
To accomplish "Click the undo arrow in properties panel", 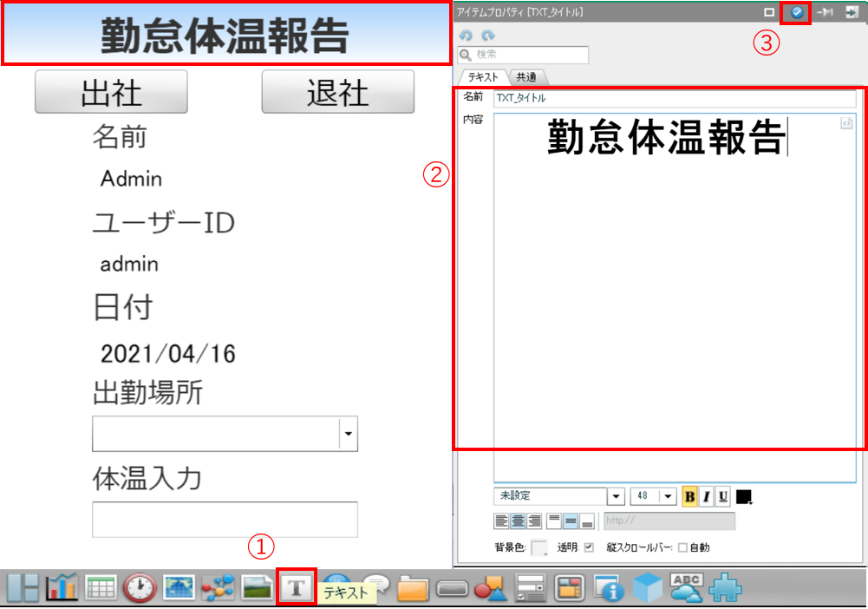I will (465, 36).
